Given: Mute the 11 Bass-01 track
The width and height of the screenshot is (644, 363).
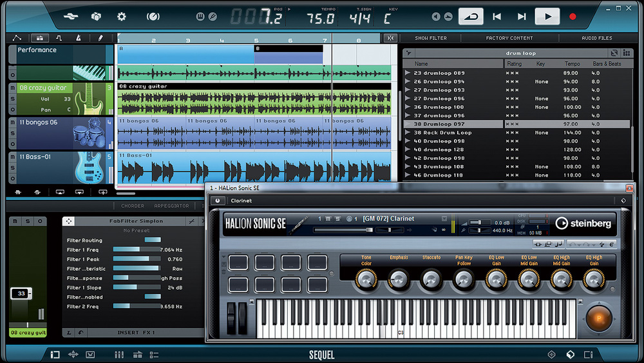Looking at the screenshot, I should click(13, 157).
